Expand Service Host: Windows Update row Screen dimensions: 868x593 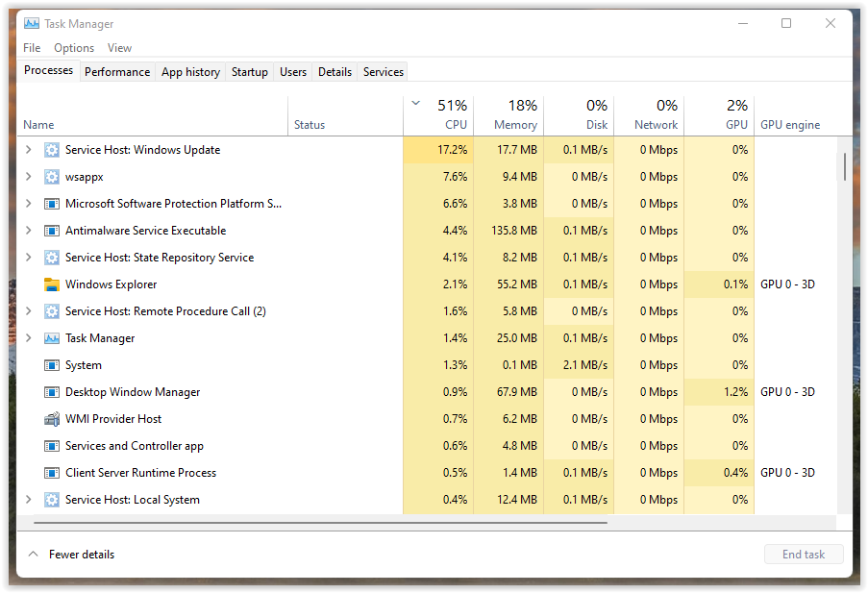(28, 150)
